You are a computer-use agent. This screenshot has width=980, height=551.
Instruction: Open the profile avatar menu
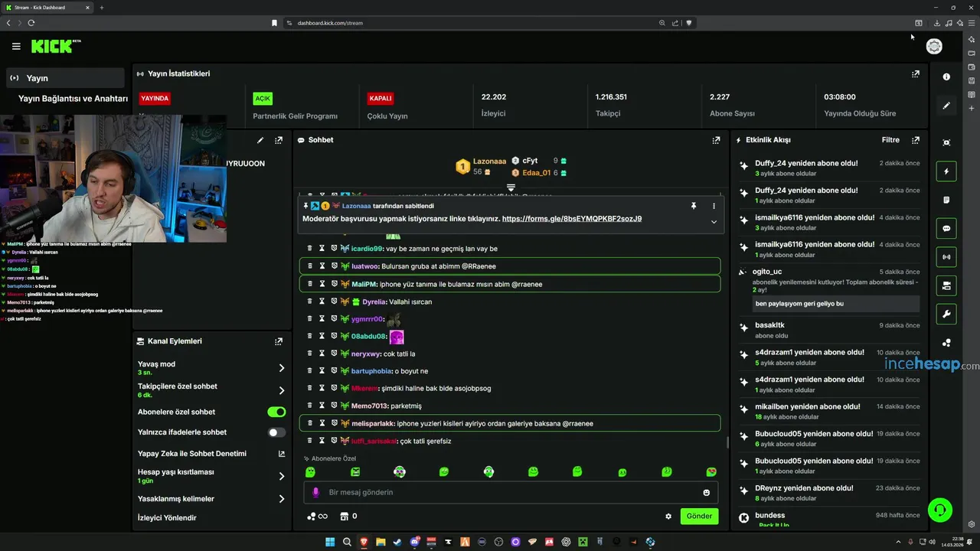pyautogui.click(x=934, y=47)
